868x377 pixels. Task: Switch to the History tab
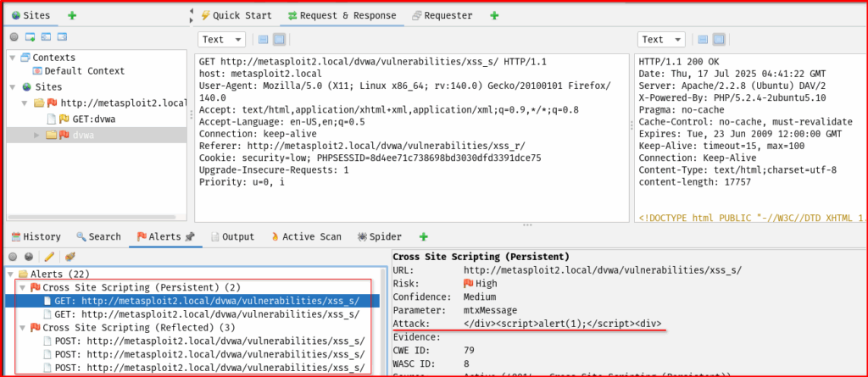36,237
